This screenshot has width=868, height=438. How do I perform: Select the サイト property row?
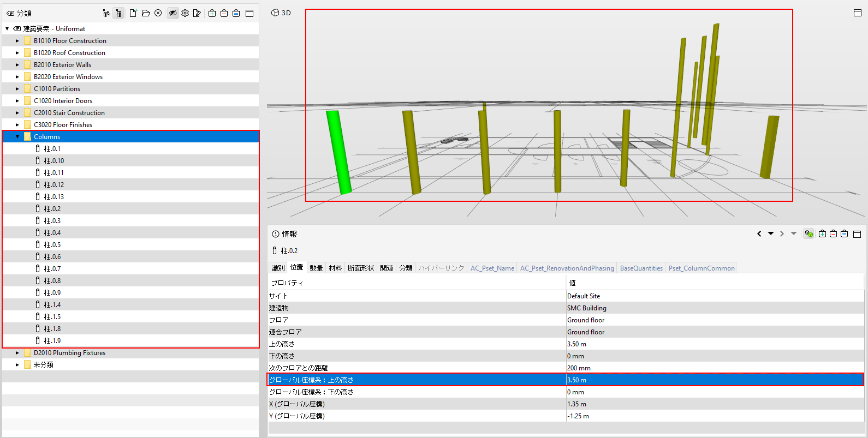click(566, 296)
